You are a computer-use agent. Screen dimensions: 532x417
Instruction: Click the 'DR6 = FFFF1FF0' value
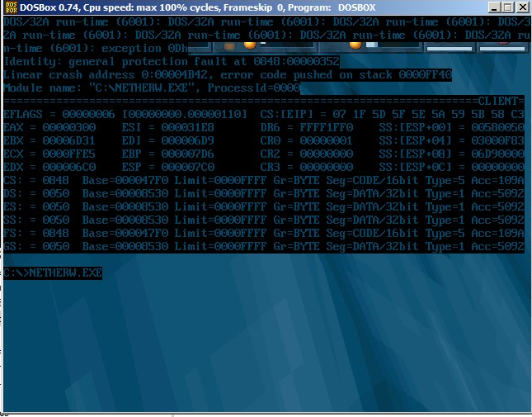click(x=307, y=127)
